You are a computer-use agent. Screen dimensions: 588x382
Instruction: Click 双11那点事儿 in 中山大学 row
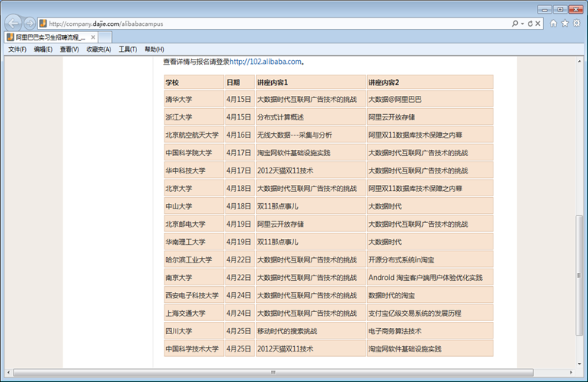(311, 206)
